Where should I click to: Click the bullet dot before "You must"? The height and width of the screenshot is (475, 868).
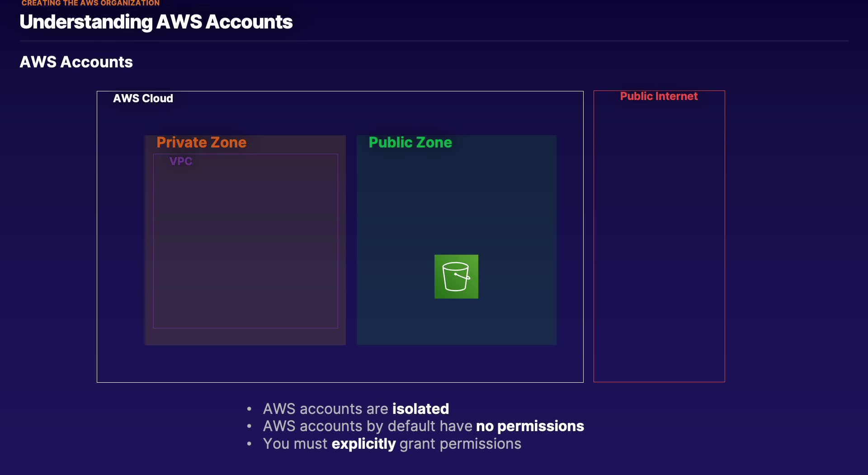[x=249, y=444]
